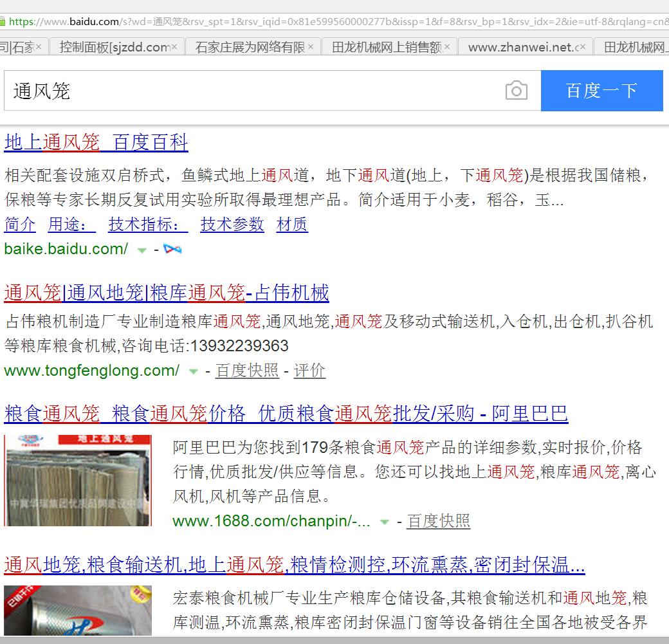Screen dimensions: 669x644
Task: Expand the dropdown arrow after www.1688.com/chanpin
Action: coord(385,522)
